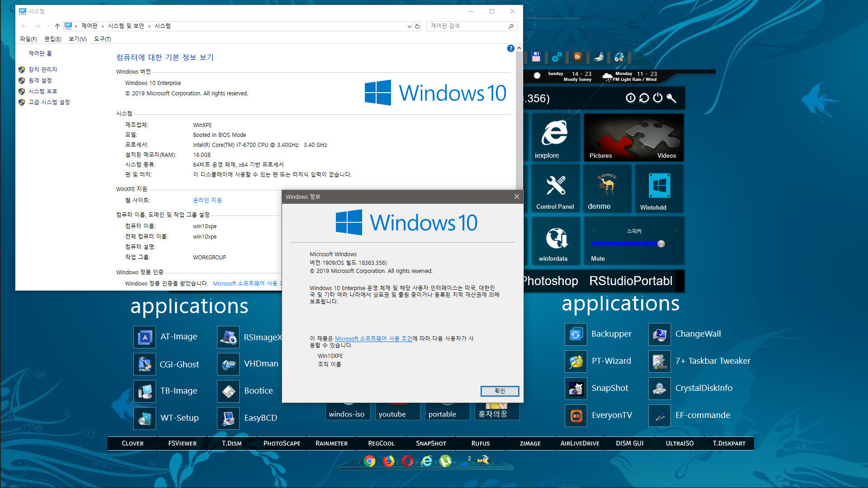Open 시스템 보호 in the sidebar
This screenshot has height=488, width=868.
coord(43,91)
